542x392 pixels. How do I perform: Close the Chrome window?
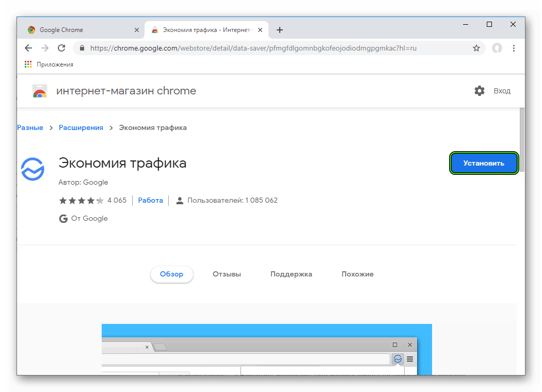click(x=513, y=24)
